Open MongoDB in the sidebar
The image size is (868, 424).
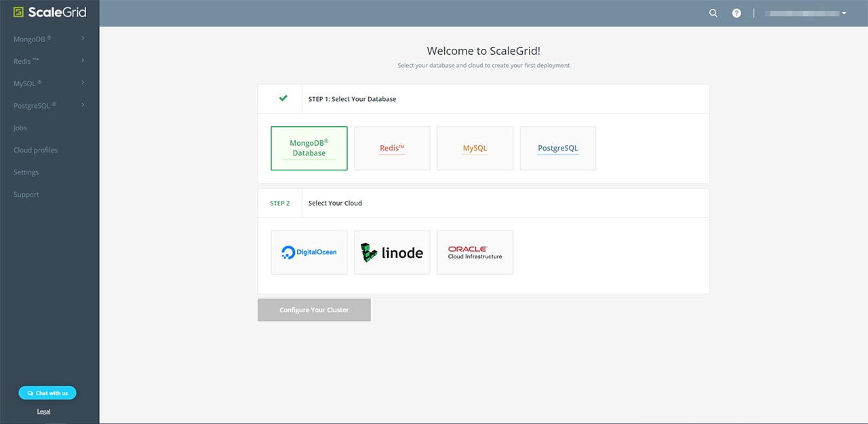click(32, 39)
